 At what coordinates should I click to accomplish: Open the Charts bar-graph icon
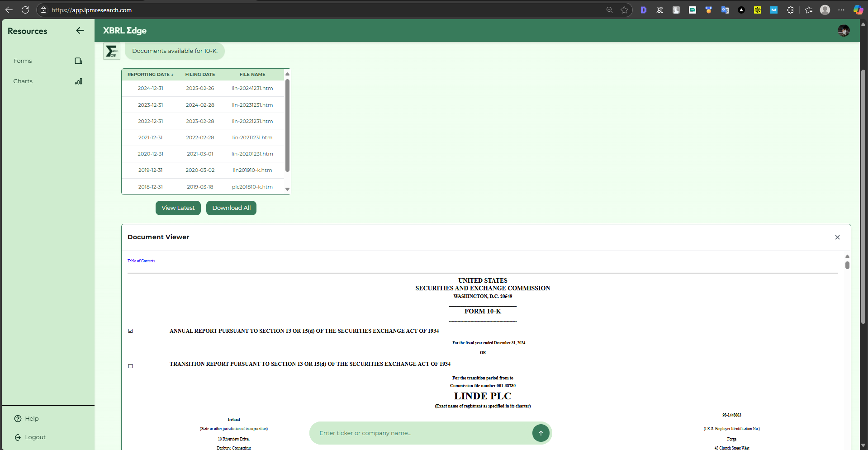[78, 81]
